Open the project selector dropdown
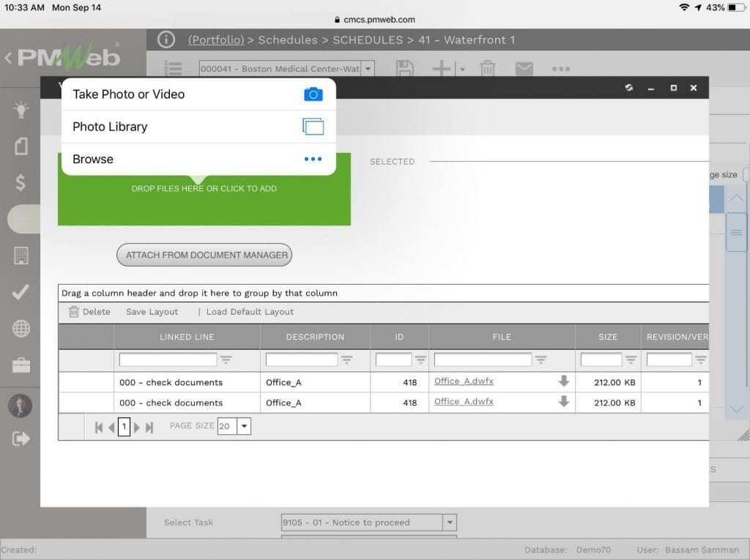The width and height of the screenshot is (750, 560). click(x=368, y=69)
